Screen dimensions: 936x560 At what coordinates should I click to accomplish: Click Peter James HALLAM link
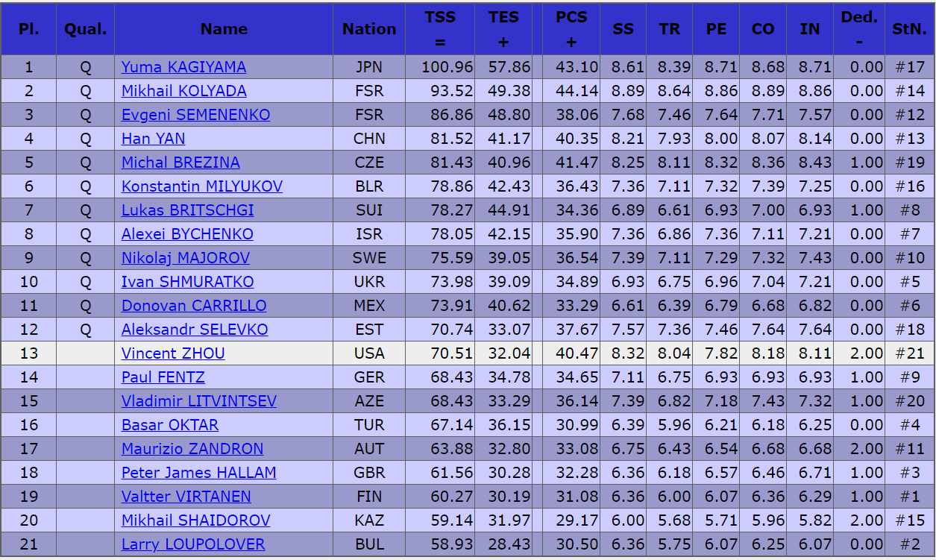(x=198, y=473)
